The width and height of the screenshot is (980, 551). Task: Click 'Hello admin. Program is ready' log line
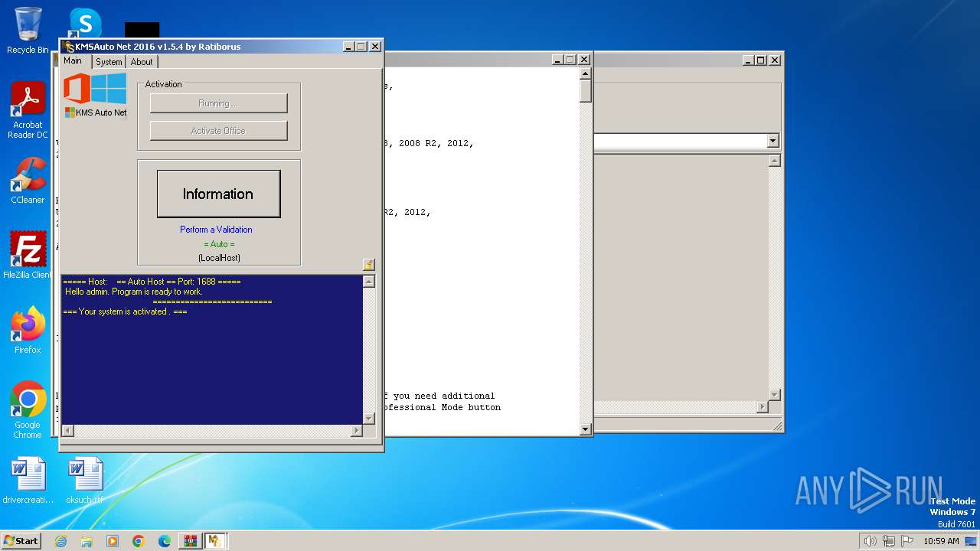click(x=133, y=292)
